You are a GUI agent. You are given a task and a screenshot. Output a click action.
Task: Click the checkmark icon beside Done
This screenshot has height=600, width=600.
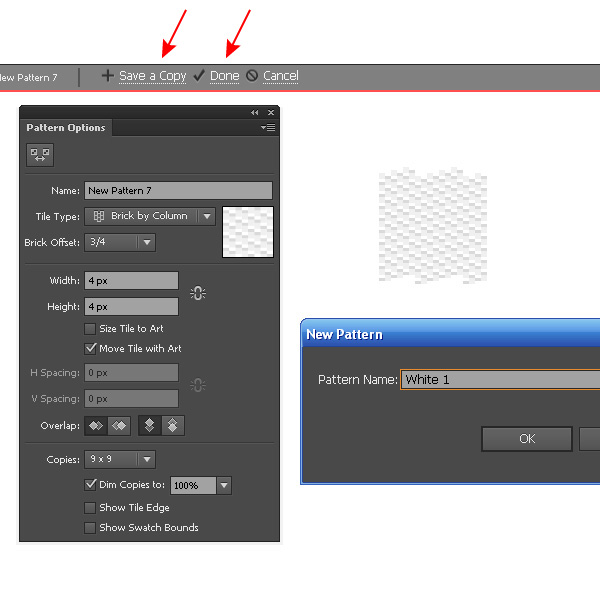(199, 75)
